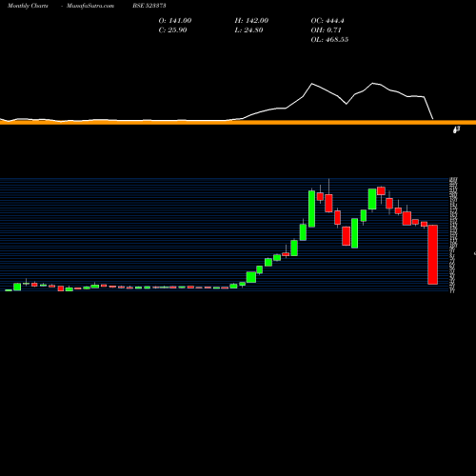Image resolution: width=476 pixels, height=476 pixels.
Task: Click the OL: 468.55 reading
Action: [329, 40]
